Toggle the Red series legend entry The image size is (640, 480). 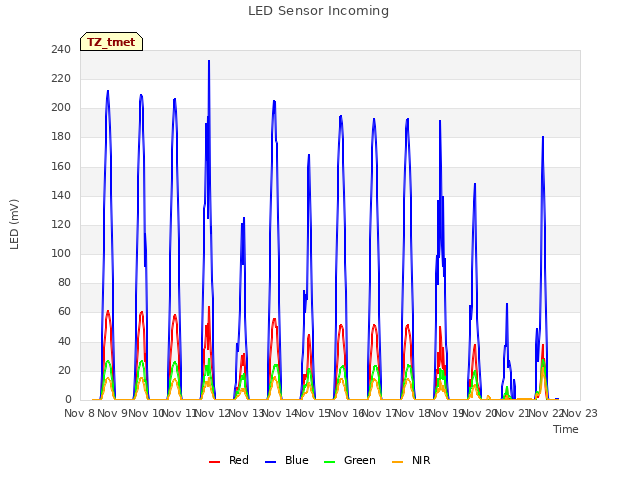[229, 460]
